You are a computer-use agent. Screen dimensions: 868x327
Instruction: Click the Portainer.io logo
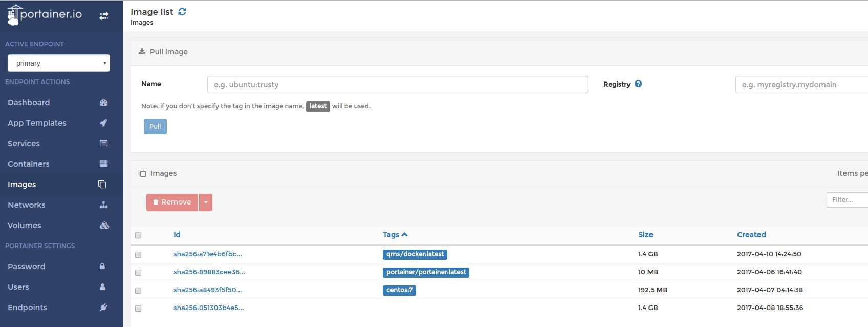click(45, 15)
